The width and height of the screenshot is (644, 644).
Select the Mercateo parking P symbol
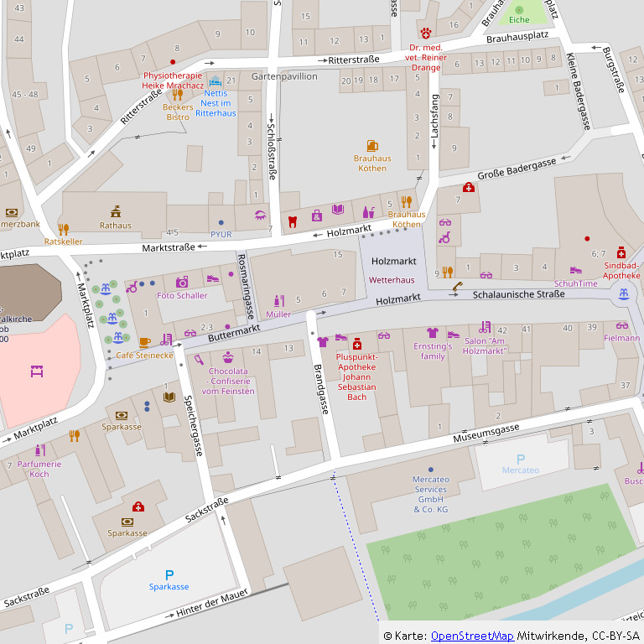click(521, 459)
